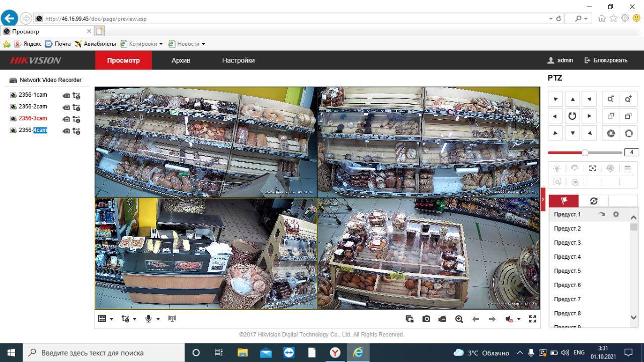The width and height of the screenshot is (644, 362).
Task: Switch to the Patrol tab in PTZ
Action: pos(594,201)
